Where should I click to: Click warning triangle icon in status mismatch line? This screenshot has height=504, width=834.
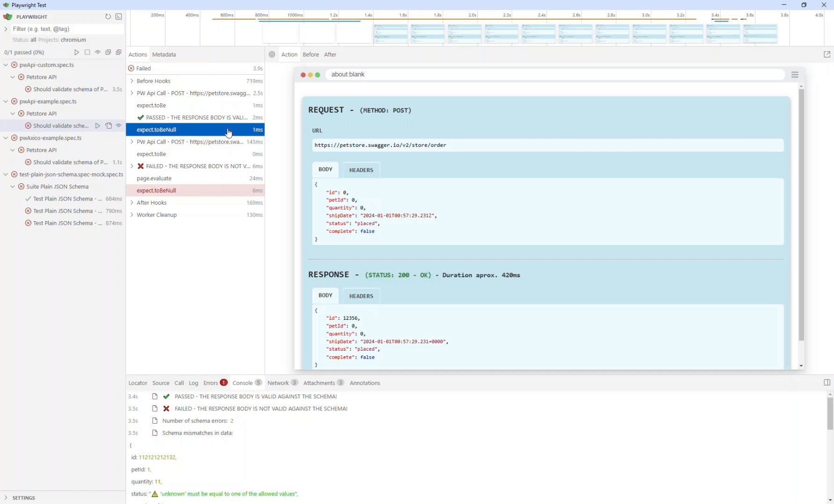[x=155, y=494]
